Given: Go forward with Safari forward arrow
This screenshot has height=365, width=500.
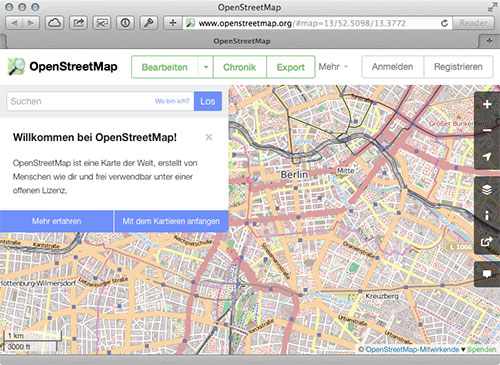Looking at the screenshot, I should click(31, 23).
